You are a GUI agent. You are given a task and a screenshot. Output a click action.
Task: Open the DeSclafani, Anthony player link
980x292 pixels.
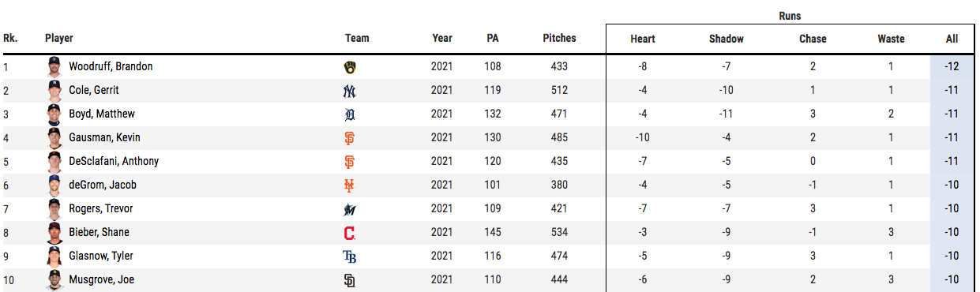tap(114, 161)
